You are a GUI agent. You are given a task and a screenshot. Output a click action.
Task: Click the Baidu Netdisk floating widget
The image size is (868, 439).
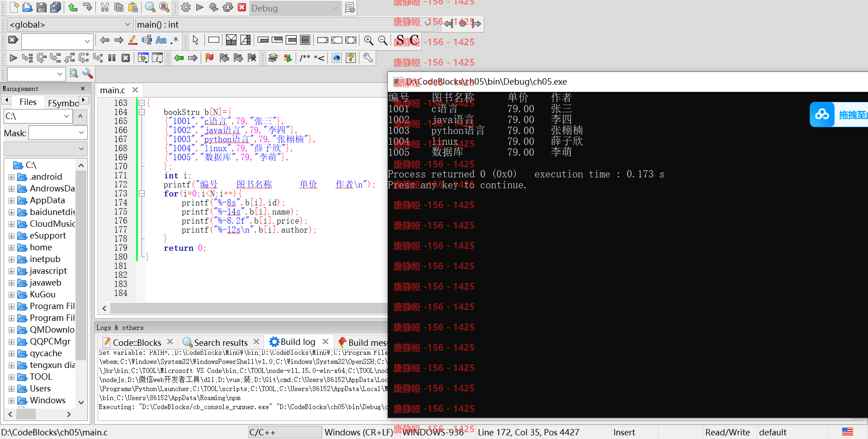(839, 115)
